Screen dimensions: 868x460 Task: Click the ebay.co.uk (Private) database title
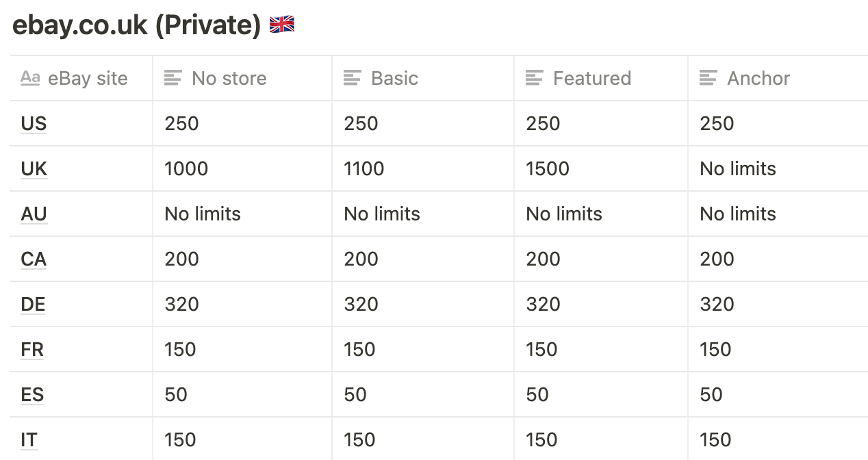(137, 25)
